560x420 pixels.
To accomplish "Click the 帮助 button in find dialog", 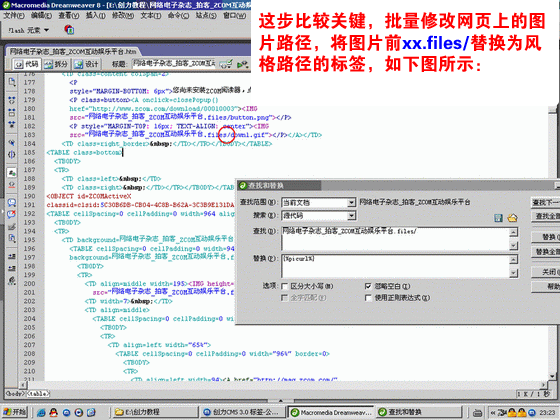I will point(545,286).
